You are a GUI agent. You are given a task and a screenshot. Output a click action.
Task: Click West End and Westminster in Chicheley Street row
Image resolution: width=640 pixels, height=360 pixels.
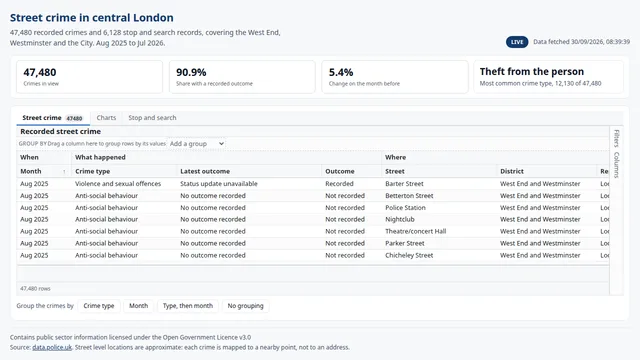point(547,256)
